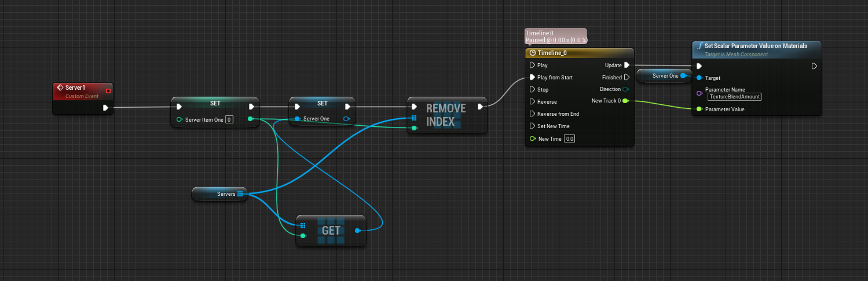Click the Parameter Name pin

(699, 93)
